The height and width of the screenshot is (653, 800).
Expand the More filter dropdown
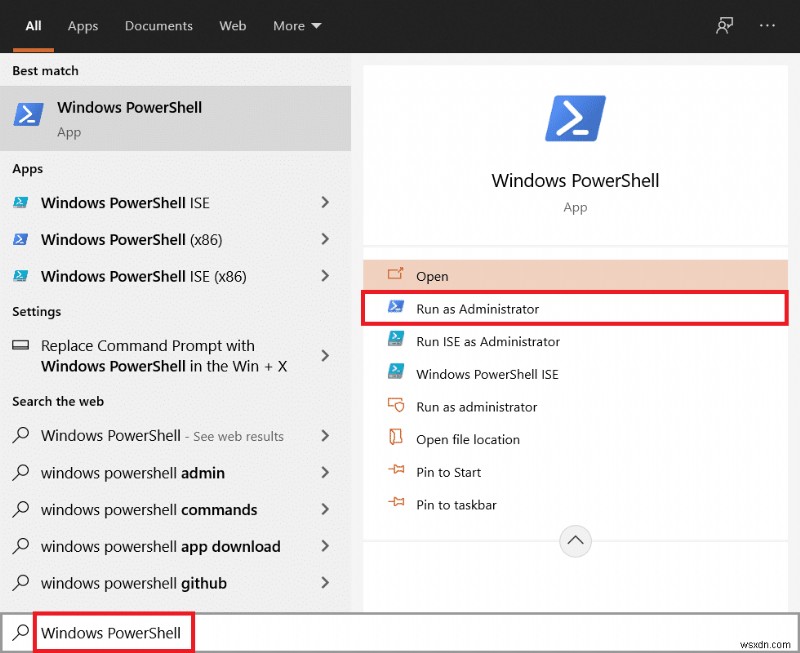(296, 25)
